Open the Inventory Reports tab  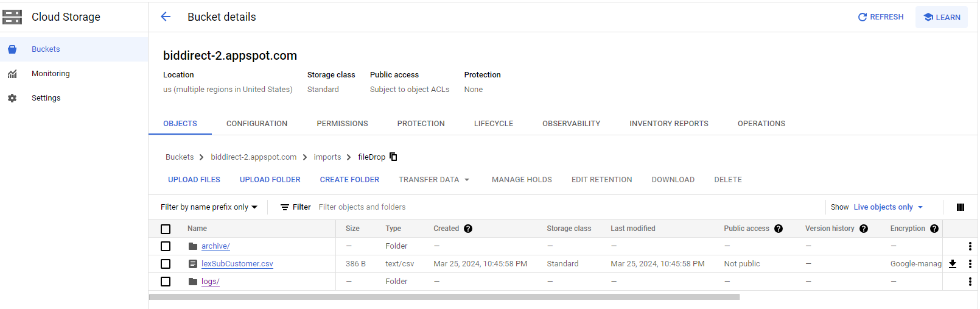tap(669, 124)
